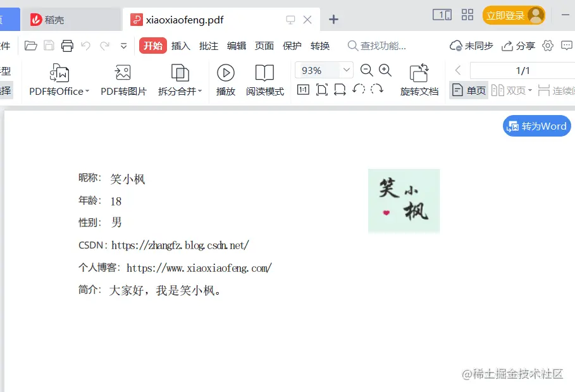Click the fit page icon
Image resolution: width=575 pixels, height=392 pixels.
coord(321,90)
